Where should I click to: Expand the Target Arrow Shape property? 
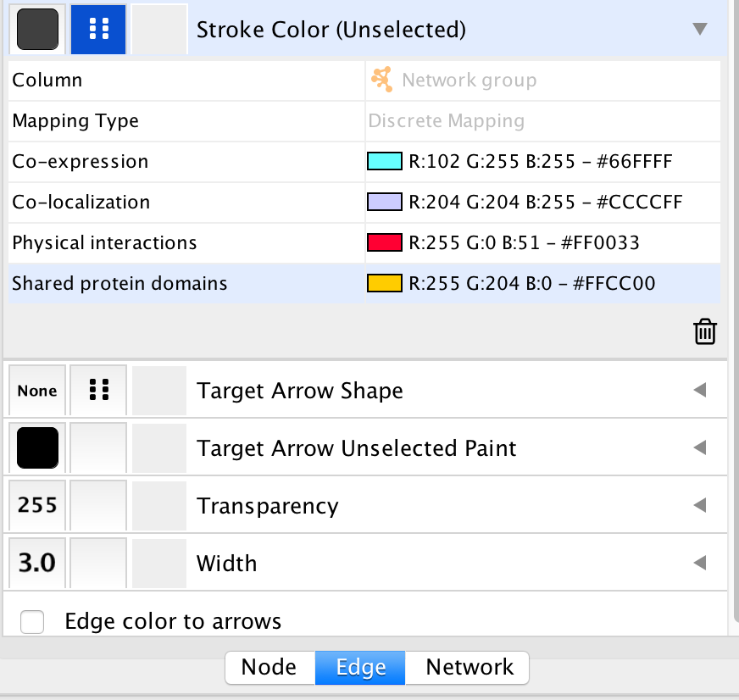click(699, 391)
